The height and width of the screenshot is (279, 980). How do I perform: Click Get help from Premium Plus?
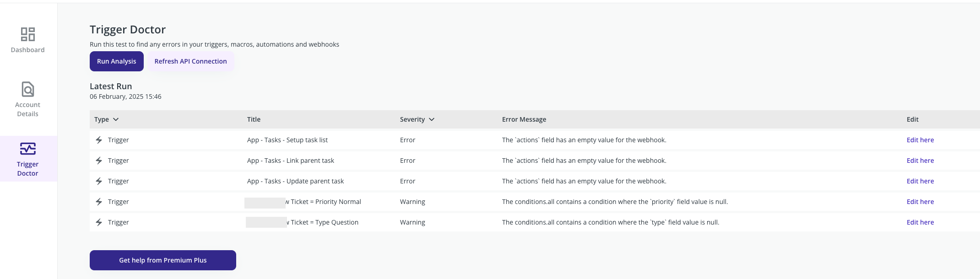point(163,260)
